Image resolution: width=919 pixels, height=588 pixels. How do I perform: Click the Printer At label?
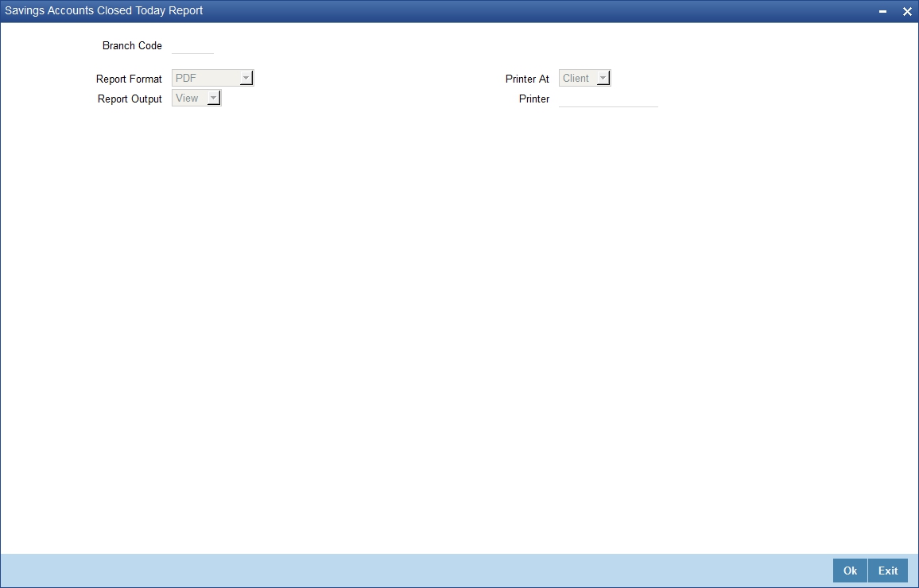pyautogui.click(x=528, y=79)
